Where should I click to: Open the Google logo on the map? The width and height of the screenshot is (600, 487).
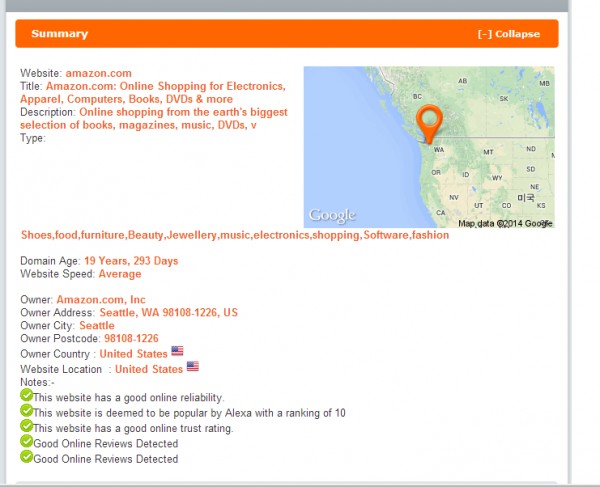332,216
